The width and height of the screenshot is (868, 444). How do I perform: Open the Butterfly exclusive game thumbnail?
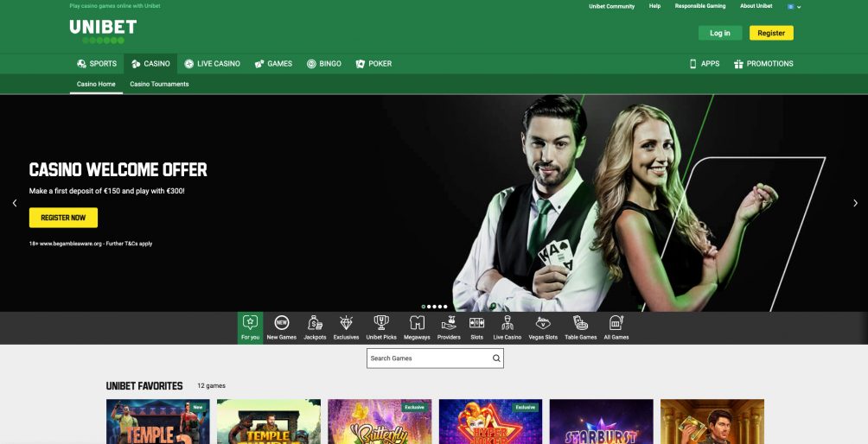pyautogui.click(x=380, y=422)
